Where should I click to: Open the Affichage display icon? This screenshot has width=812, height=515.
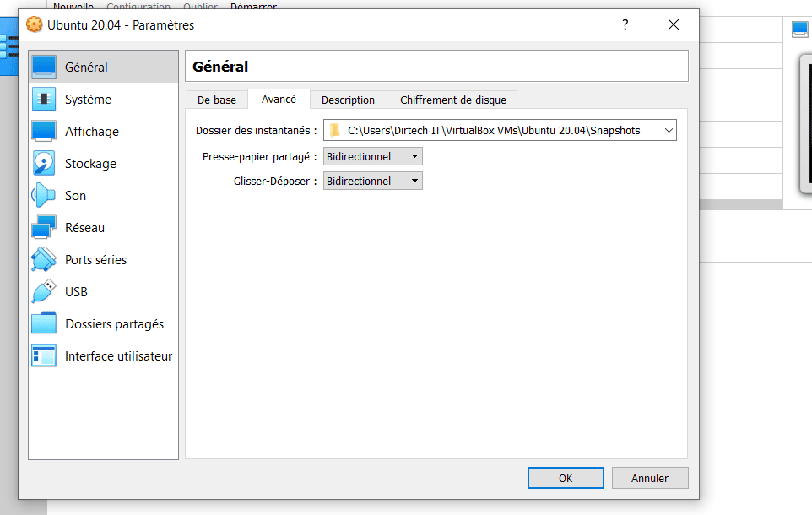pyautogui.click(x=44, y=131)
